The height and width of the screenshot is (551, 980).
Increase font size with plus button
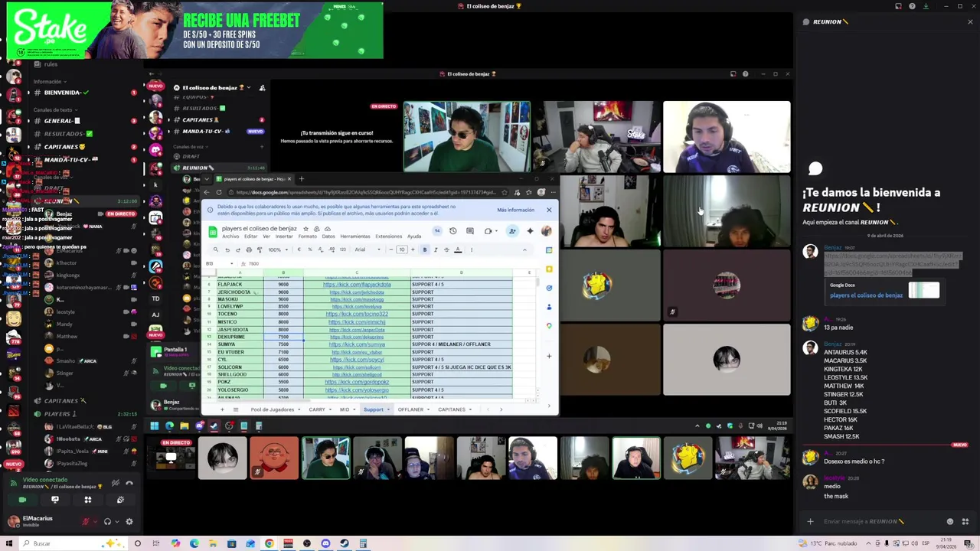click(x=413, y=249)
